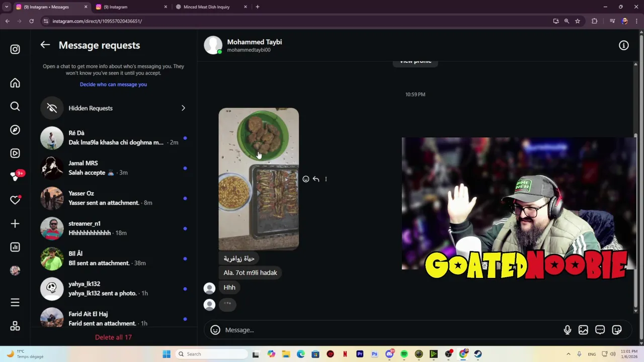Click the taskbar Search box
This screenshot has height=362, width=644.
point(210,354)
